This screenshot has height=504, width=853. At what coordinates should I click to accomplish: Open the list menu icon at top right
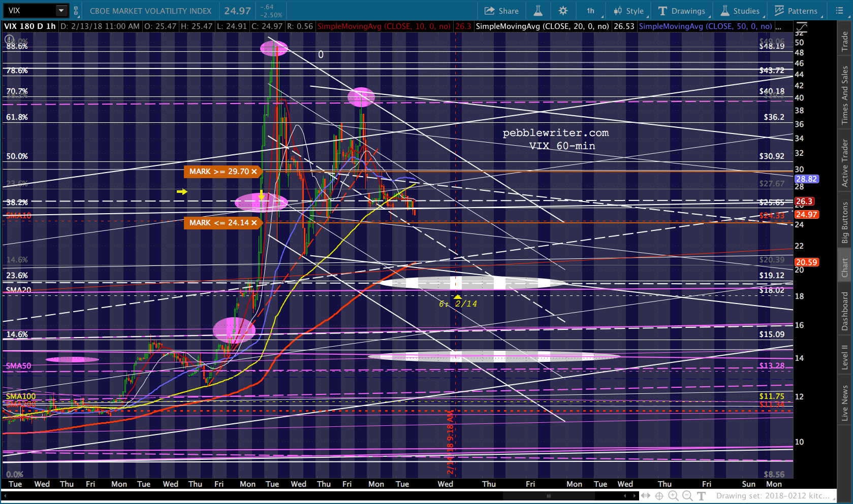coord(839,11)
